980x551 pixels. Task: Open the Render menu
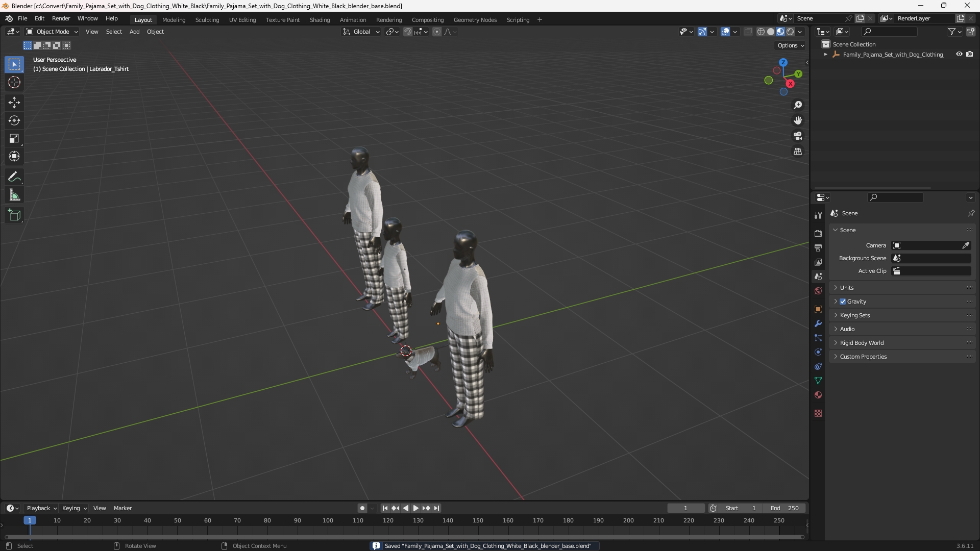(x=61, y=18)
